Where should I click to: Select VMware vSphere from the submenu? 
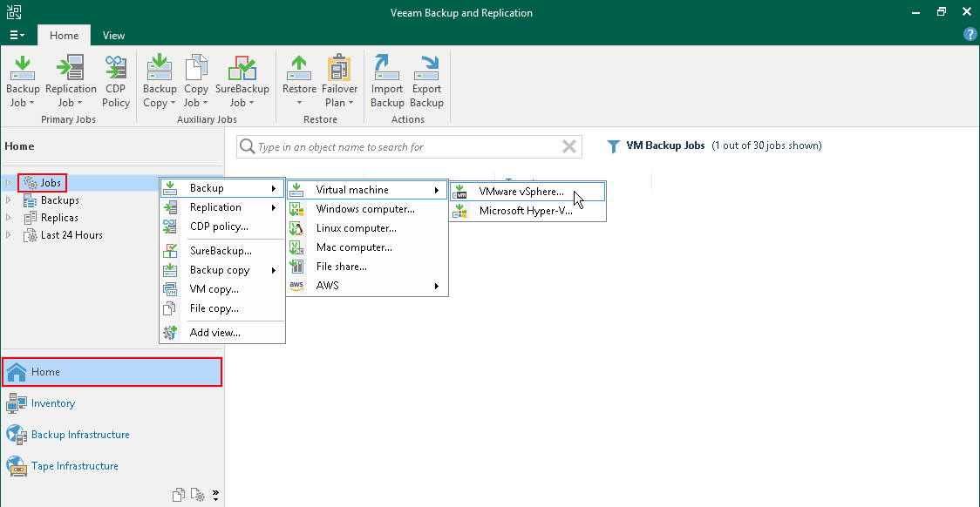click(x=521, y=192)
